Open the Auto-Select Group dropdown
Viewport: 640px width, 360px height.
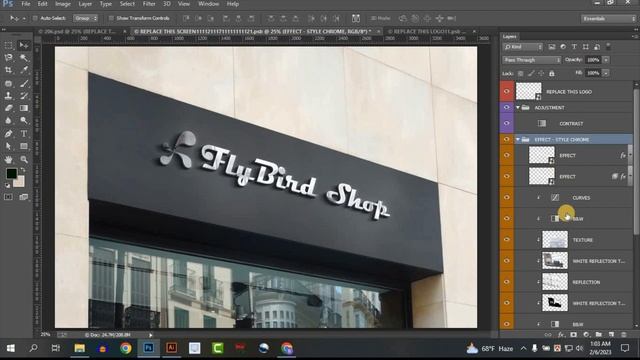(86, 18)
